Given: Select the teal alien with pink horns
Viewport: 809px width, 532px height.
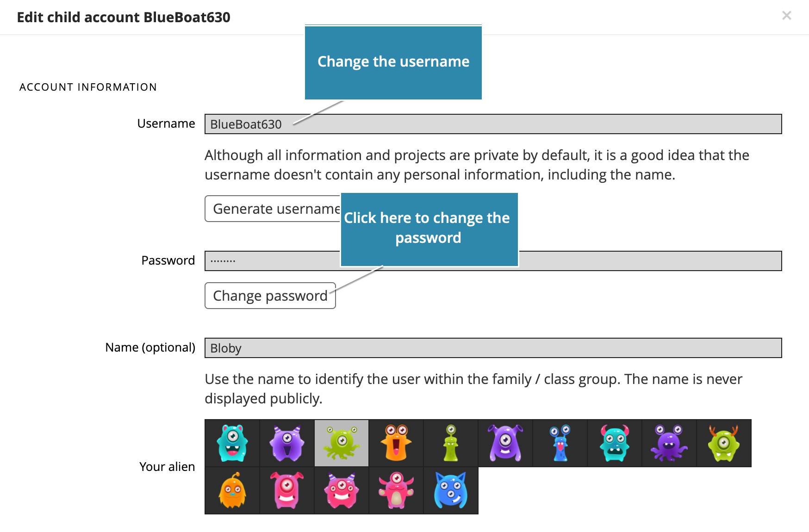Looking at the screenshot, I should coord(615,443).
